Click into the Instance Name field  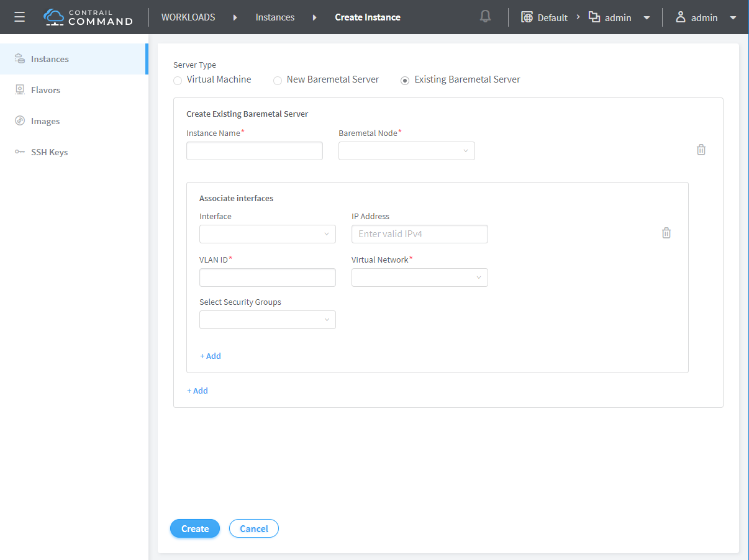tap(254, 151)
